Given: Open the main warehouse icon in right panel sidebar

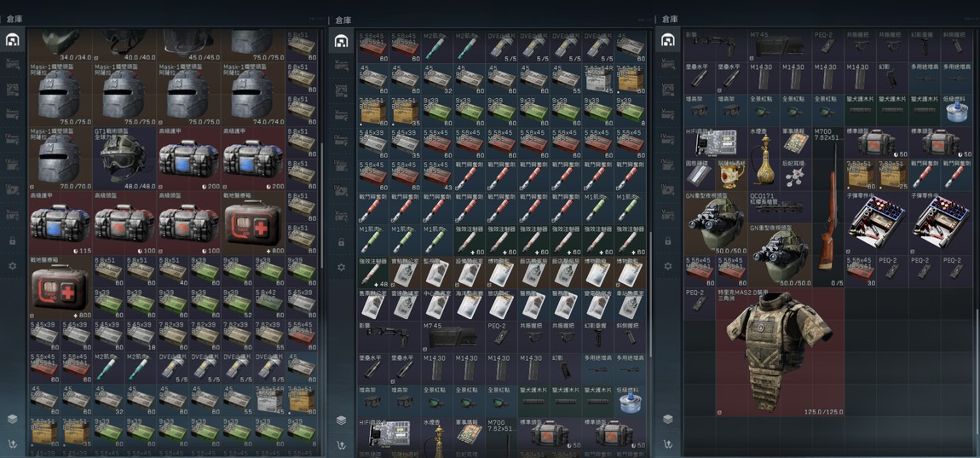Looking at the screenshot, I should [667, 41].
